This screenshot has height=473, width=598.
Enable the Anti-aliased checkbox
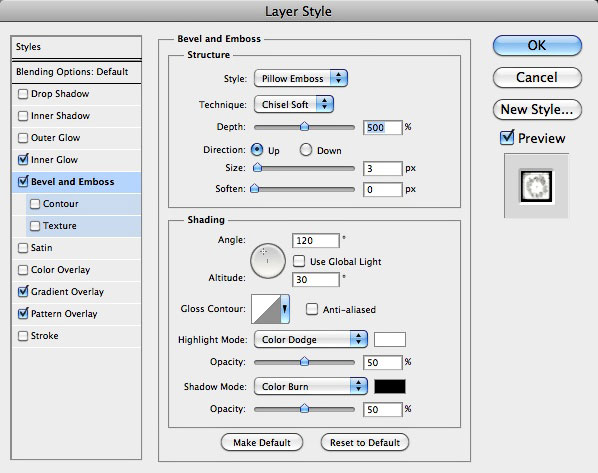click(x=312, y=309)
